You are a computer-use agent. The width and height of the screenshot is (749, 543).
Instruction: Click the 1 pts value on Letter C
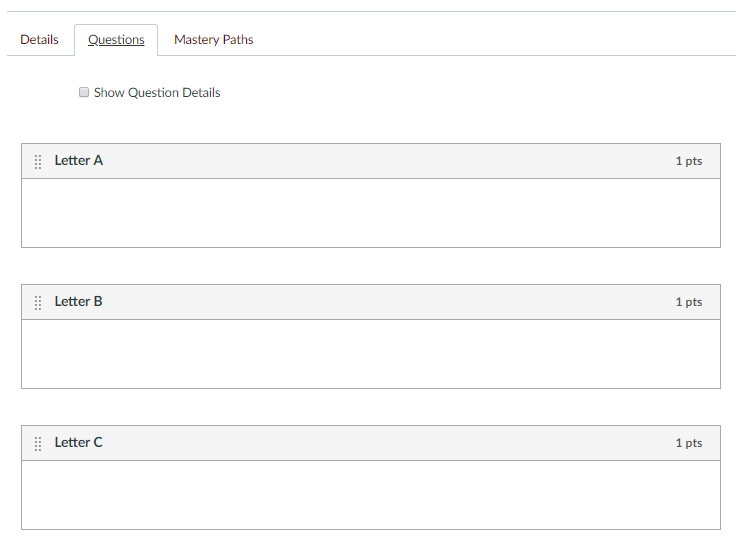pos(688,443)
